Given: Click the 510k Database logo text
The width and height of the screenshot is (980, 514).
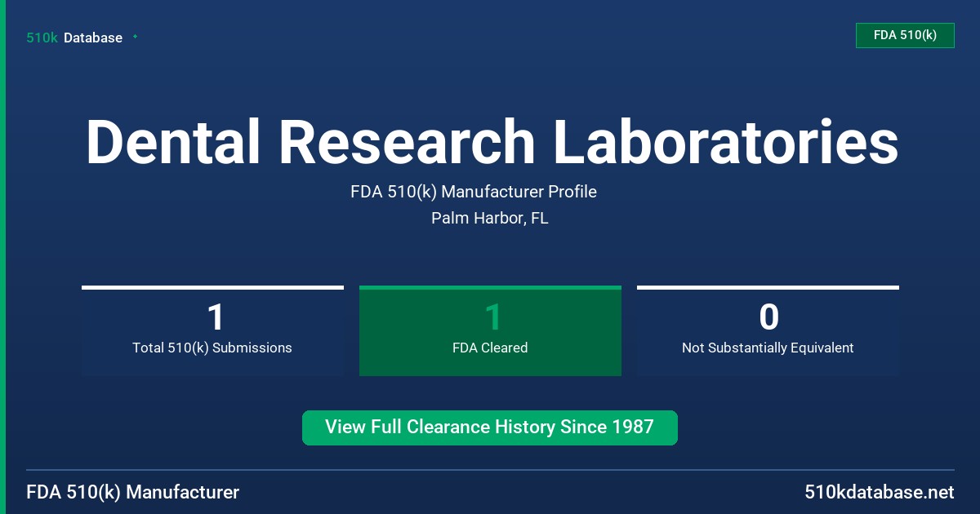Looking at the screenshot, I should [74, 38].
